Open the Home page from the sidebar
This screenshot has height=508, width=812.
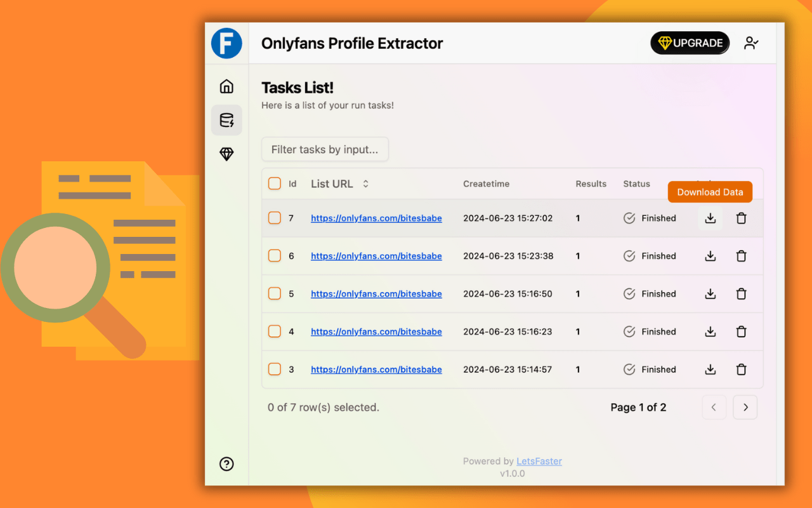(x=226, y=86)
